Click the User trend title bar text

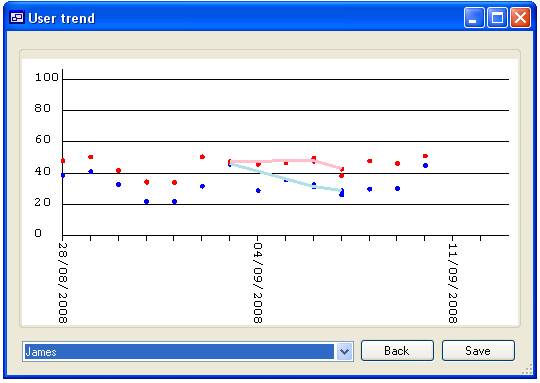[x=62, y=18]
